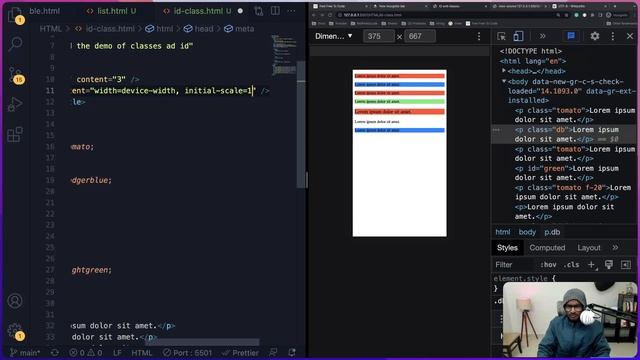Toggle the device toolbar in DevTools
This screenshot has width=640, height=360.
[x=518, y=36]
